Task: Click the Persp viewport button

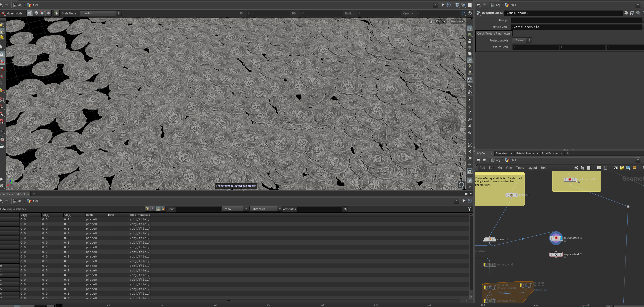Action: pos(440,21)
